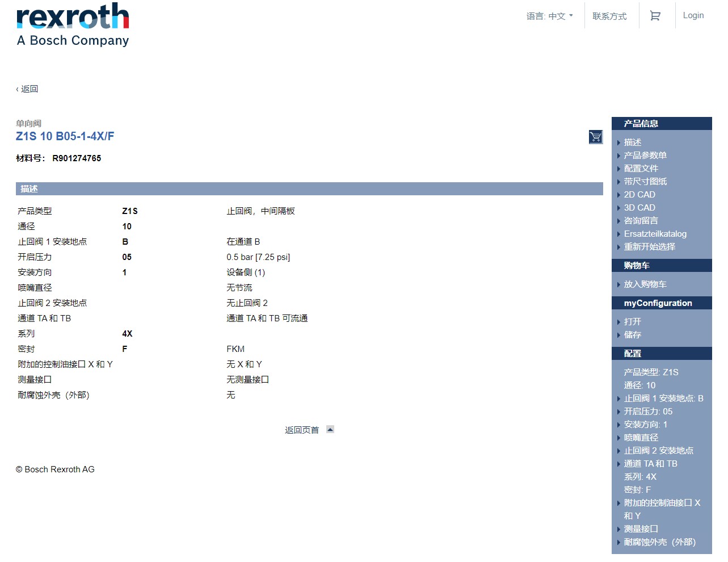Click 通道 TA 和 TB 可流通 value

(x=267, y=318)
